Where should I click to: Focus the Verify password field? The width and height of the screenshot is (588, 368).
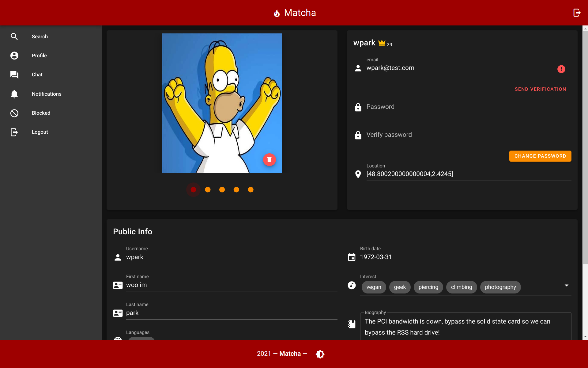[x=468, y=135]
